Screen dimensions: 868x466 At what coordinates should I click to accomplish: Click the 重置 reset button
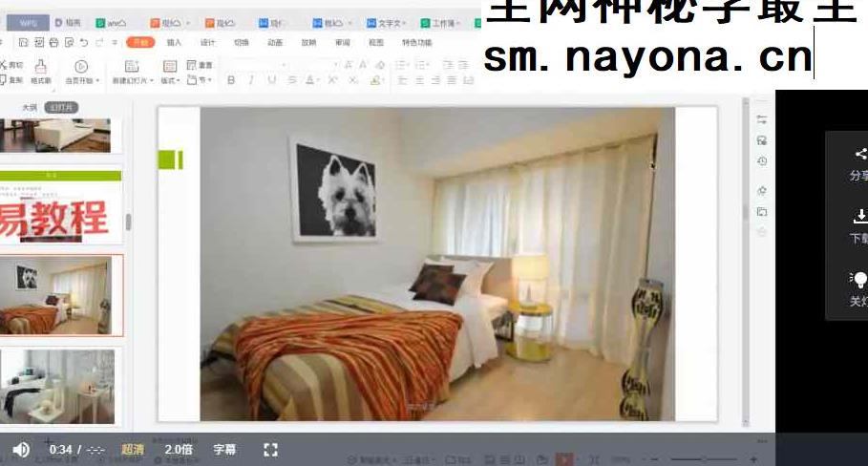tap(200, 65)
